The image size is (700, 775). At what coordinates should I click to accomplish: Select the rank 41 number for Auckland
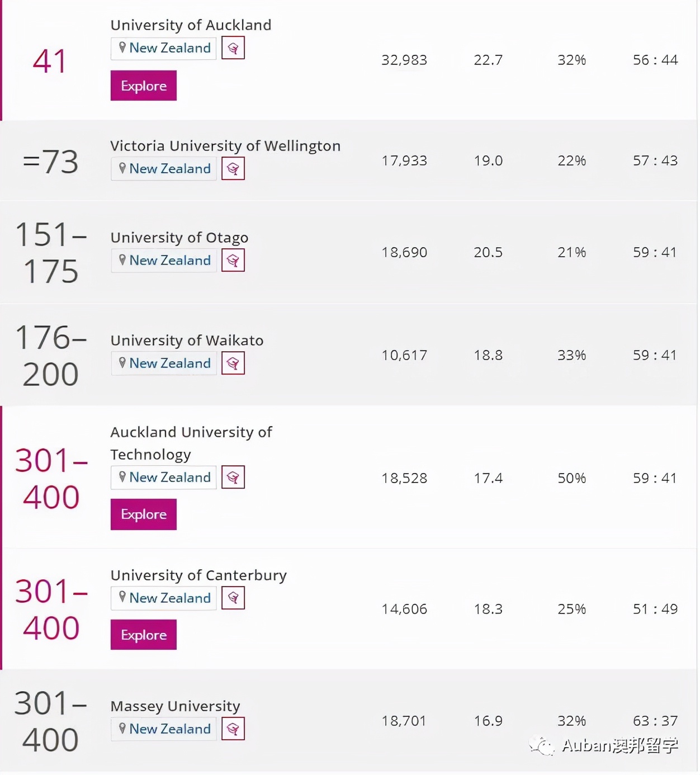49,61
